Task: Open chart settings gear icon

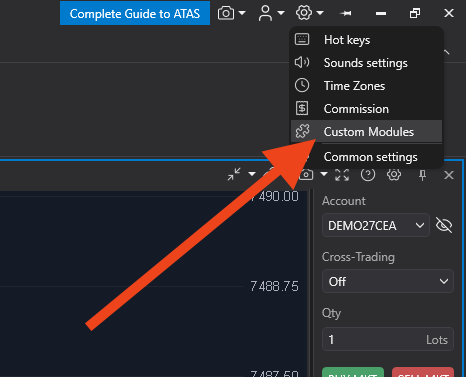Action: [394, 174]
